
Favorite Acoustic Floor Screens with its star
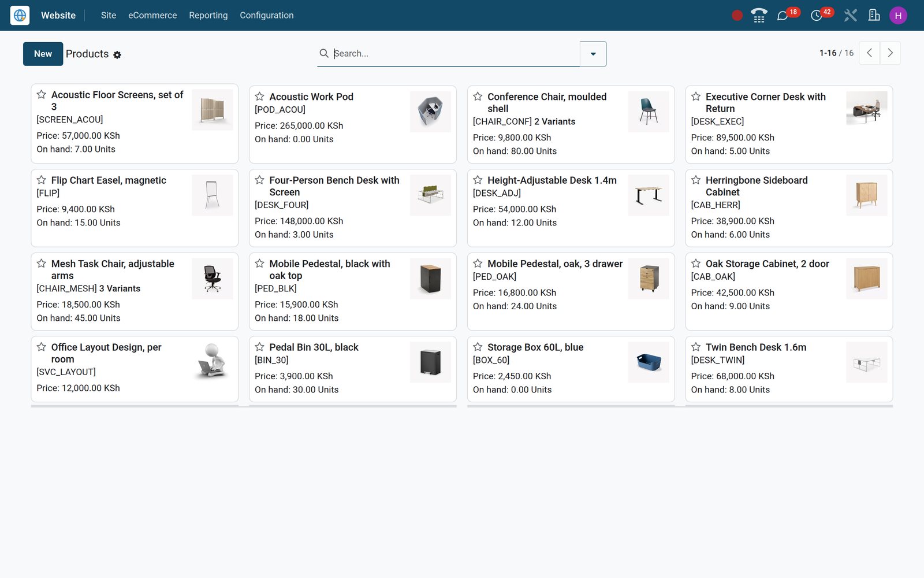pos(42,94)
